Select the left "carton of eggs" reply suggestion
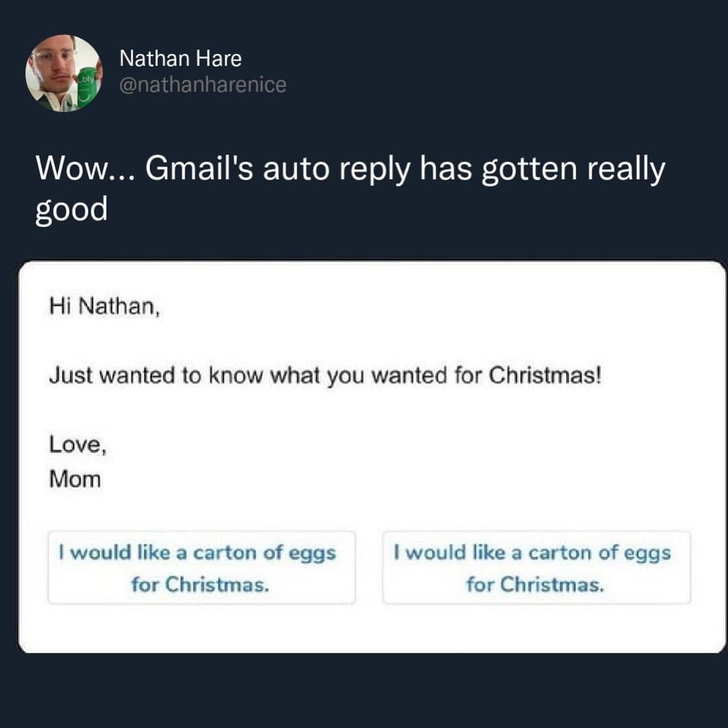Screen dimensions: 728x728 201,568
